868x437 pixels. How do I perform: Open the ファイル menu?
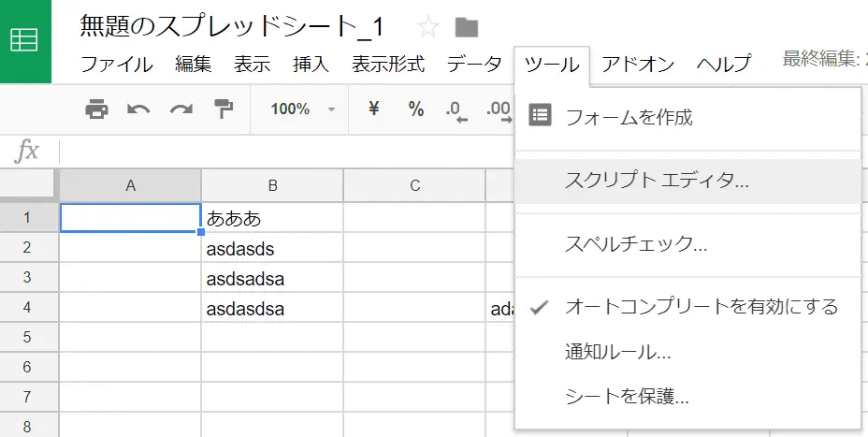(117, 65)
